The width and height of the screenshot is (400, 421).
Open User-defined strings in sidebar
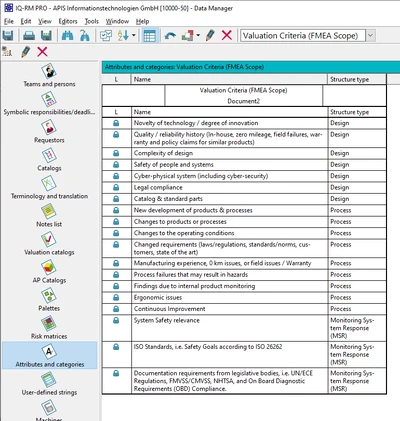pyautogui.click(x=49, y=384)
